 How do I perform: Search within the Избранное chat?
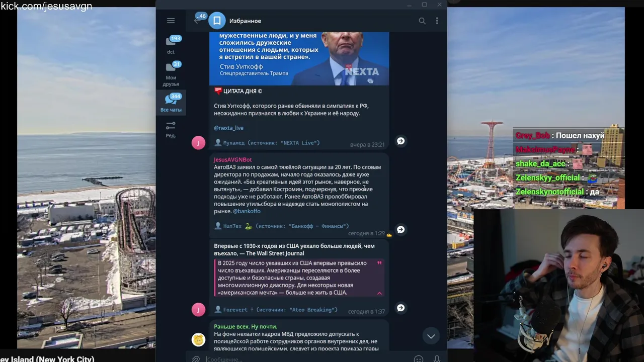coord(422,21)
